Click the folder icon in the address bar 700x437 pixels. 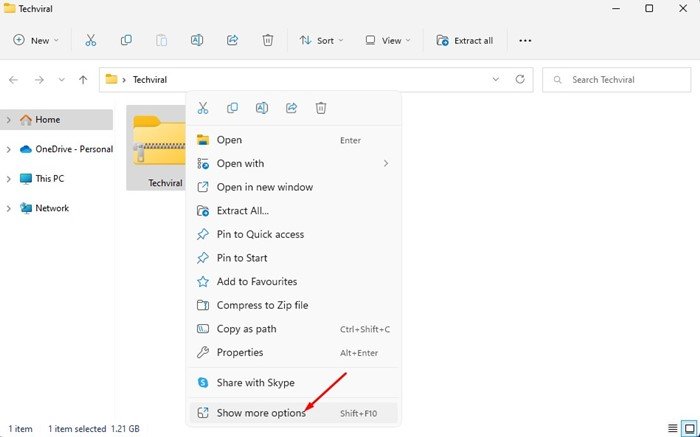[111, 79]
